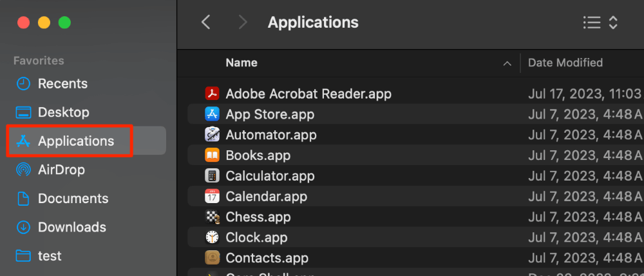Screen dimensions: 644x276
Task: Click the Automator robot icon
Action: 212,135
